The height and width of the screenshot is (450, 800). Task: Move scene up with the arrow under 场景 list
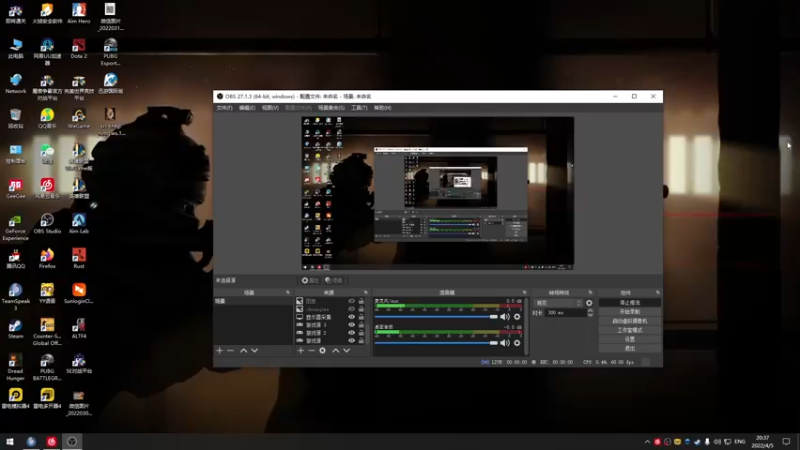point(243,351)
